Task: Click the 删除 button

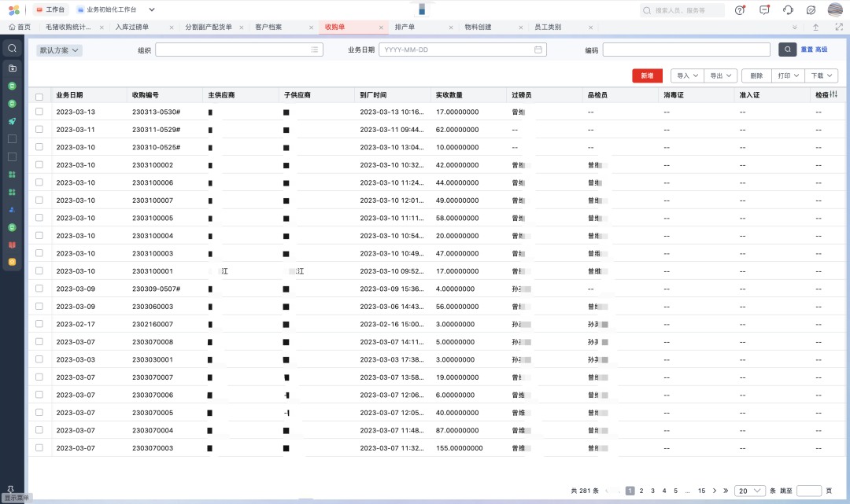Action: click(757, 75)
